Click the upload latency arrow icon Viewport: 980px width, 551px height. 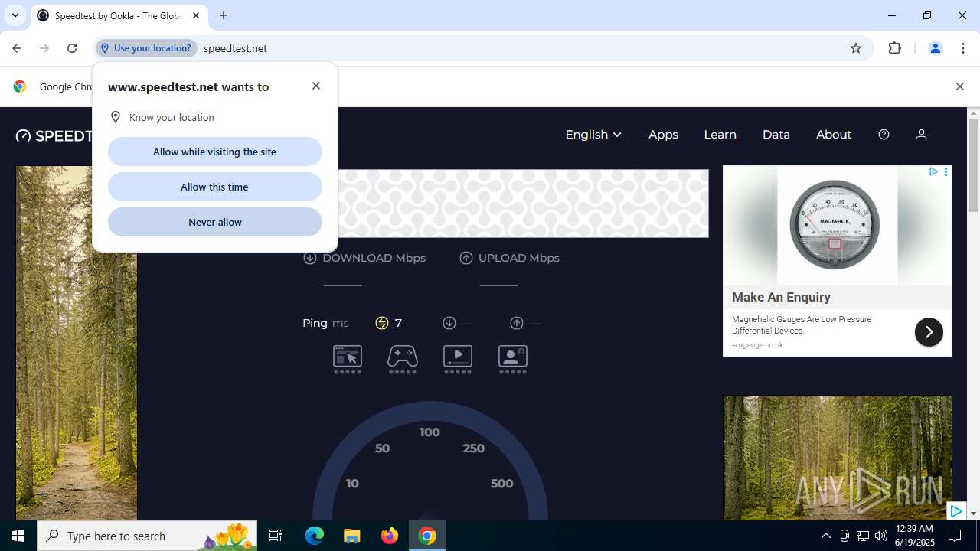pos(517,323)
